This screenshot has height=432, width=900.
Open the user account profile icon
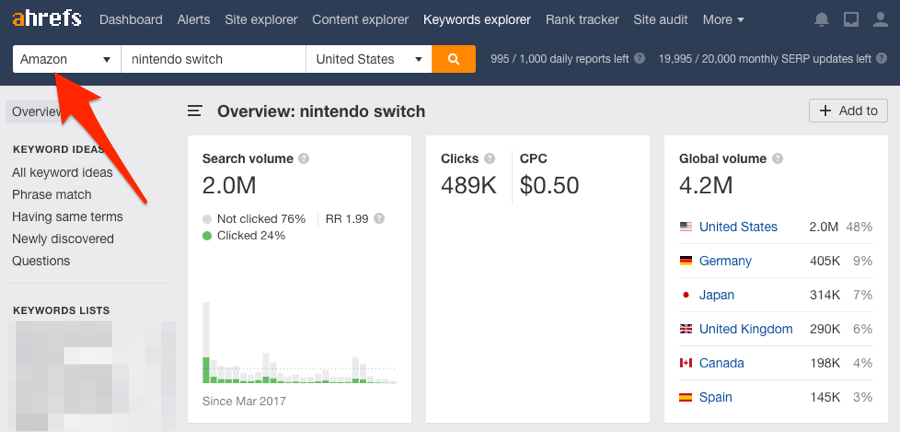tap(880, 20)
